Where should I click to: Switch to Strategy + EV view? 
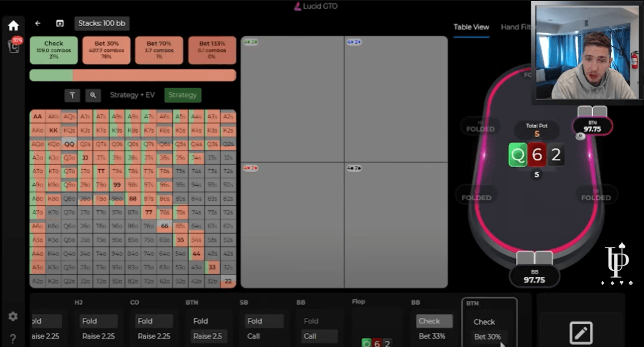(132, 95)
